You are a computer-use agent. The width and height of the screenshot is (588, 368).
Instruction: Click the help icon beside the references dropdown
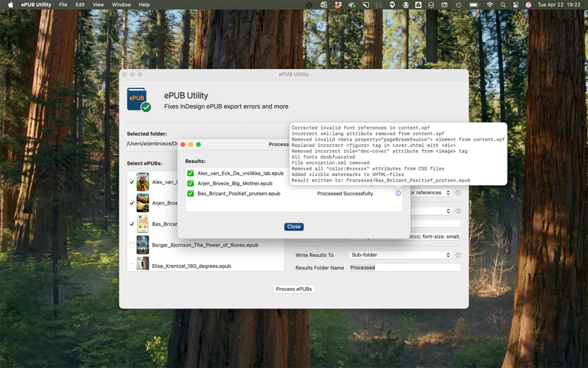[x=458, y=193]
